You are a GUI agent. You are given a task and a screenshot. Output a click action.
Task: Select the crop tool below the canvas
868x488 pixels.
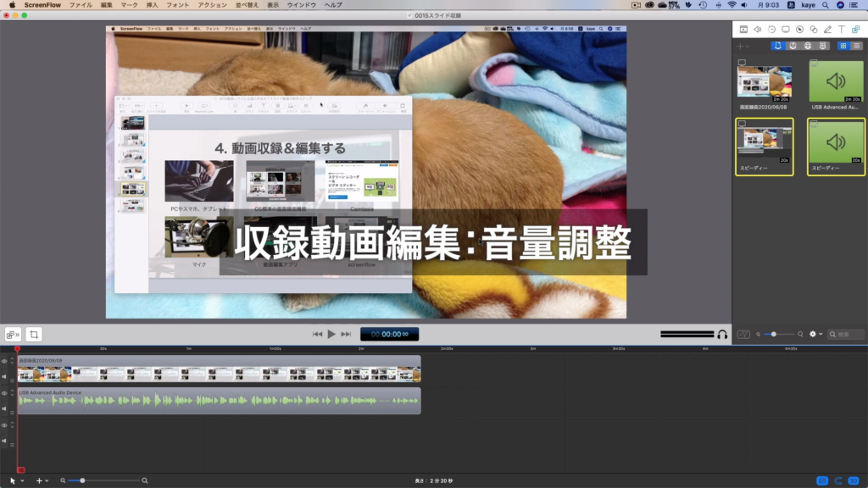34,334
